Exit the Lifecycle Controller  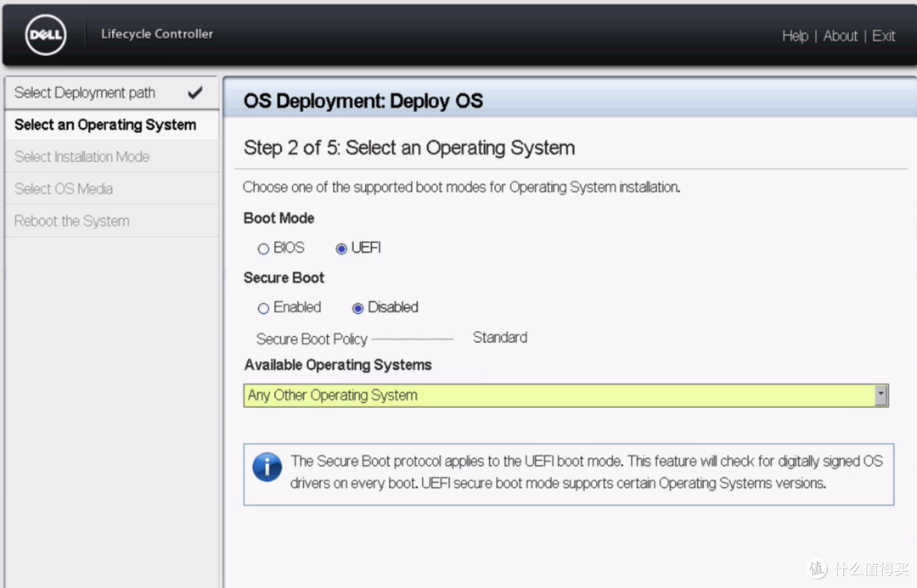coord(883,36)
